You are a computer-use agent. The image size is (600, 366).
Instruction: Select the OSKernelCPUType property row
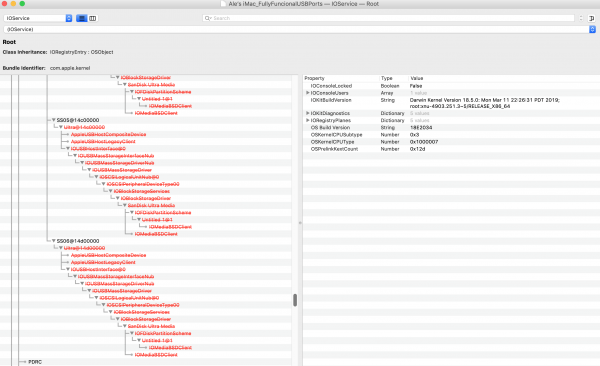click(x=451, y=142)
